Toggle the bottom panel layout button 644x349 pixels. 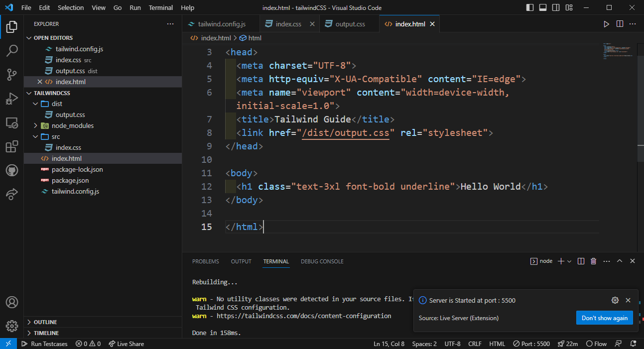coord(543,7)
